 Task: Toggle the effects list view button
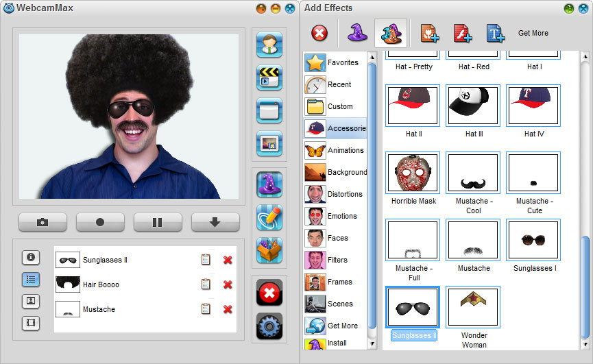(31, 279)
